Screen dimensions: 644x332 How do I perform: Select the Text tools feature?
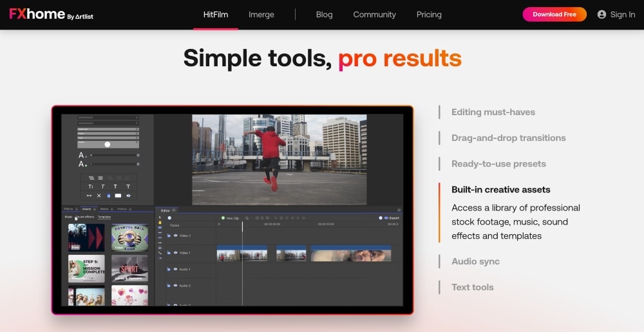[472, 287]
